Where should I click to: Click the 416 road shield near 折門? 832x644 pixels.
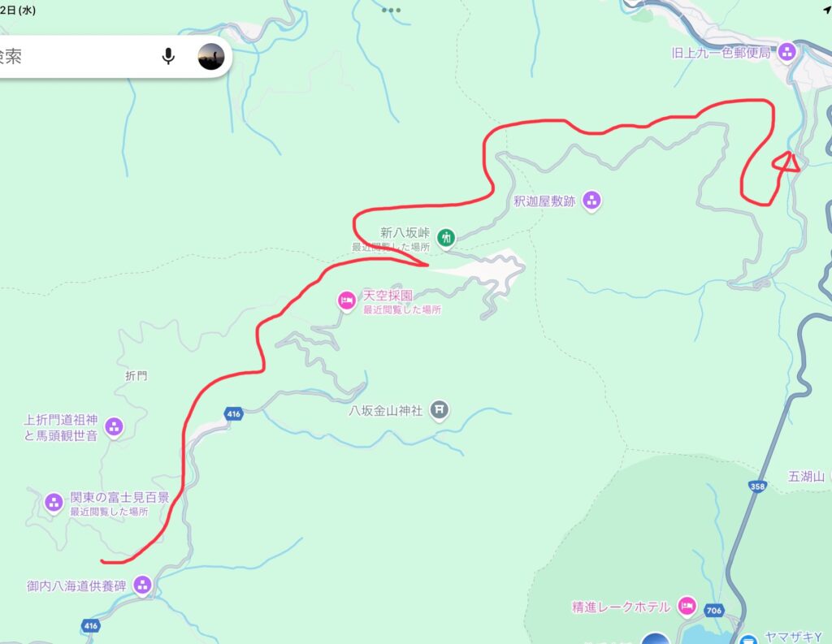pyautogui.click(x=233, y=414)
